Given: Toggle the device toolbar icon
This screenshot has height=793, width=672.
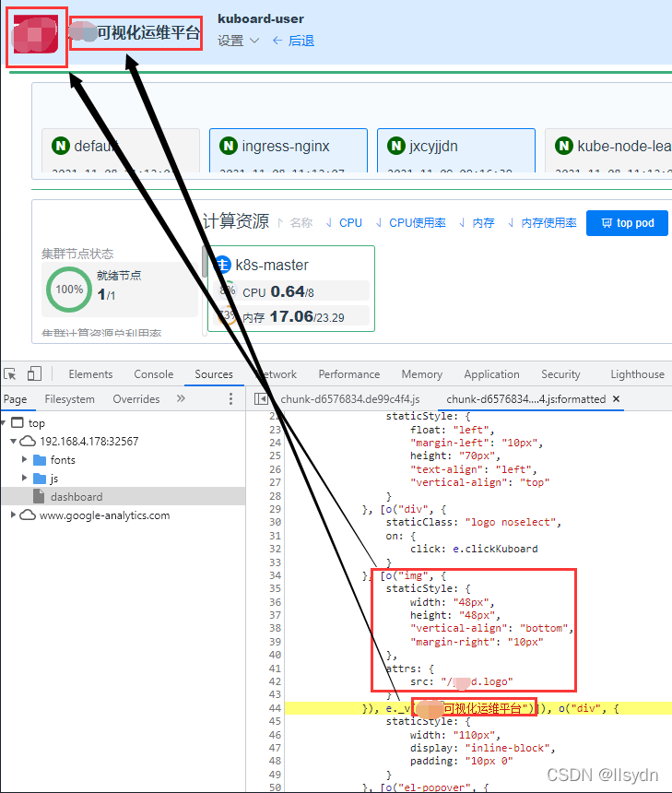Looking at the screenshot, I should tap(34, 374).
